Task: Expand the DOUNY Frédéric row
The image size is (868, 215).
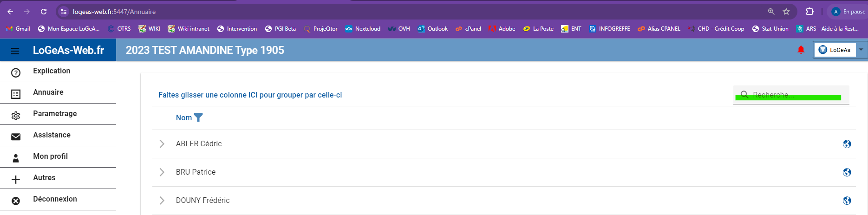Action: (162, 201)
